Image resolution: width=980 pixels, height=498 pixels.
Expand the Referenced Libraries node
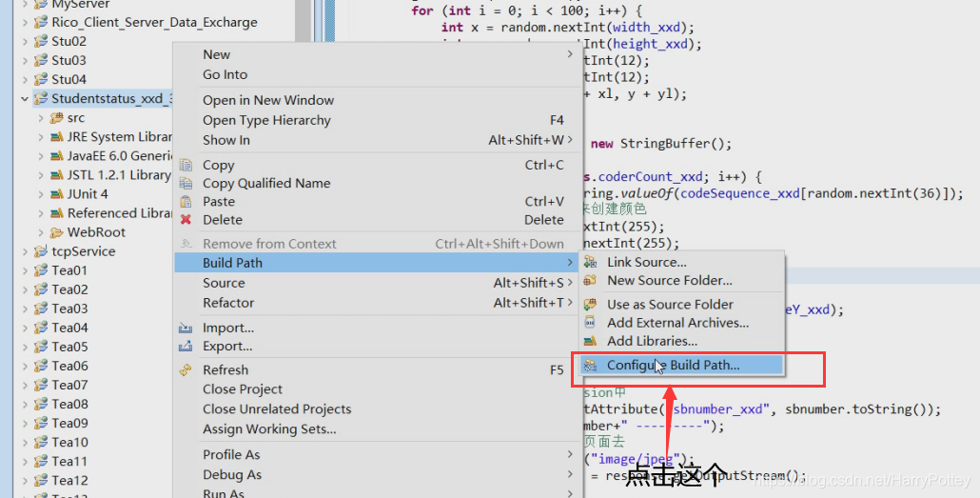[x=41, y=213]
